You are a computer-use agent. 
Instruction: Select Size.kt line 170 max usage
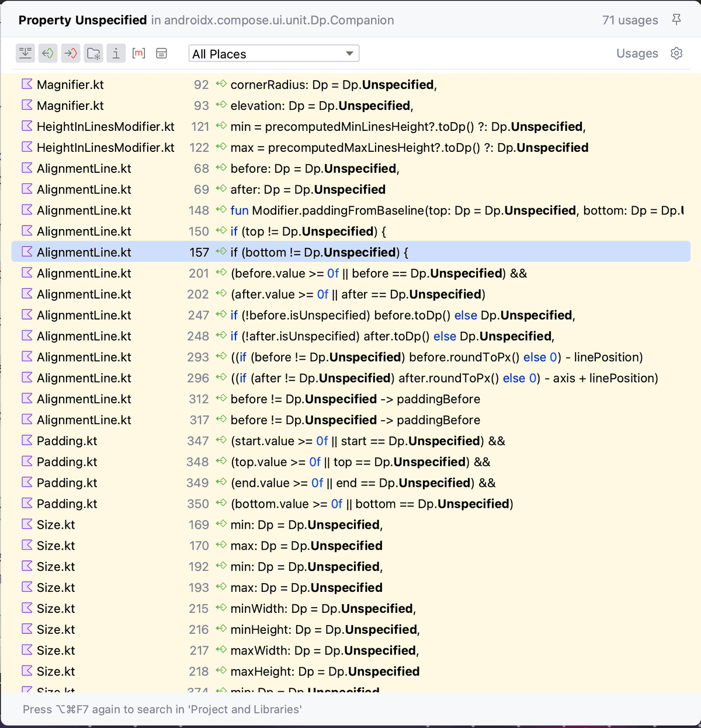click(350, 546)
